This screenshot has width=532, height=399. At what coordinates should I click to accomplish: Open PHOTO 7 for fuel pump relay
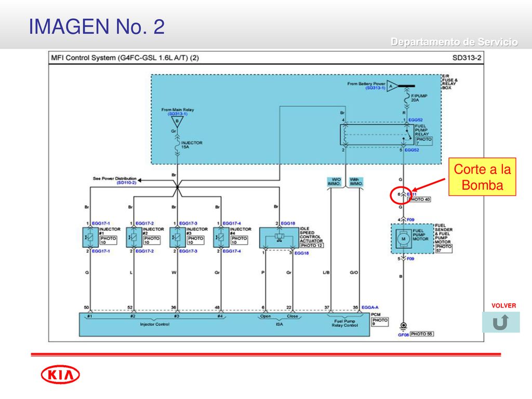(x=424, y=141)
